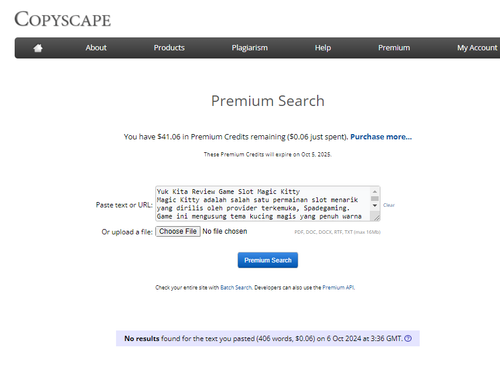Click the Choose File button
Screen dimensions: 500x379
point(178,231)
